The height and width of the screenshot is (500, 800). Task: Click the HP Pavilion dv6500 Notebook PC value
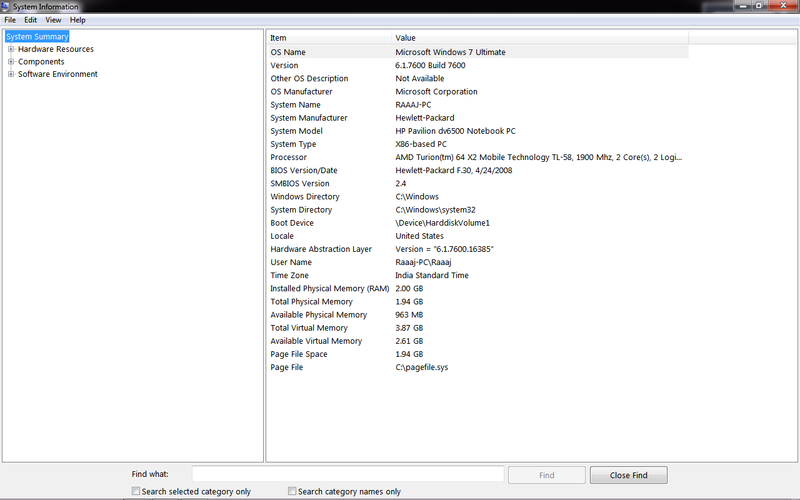(x=456, y=131)
